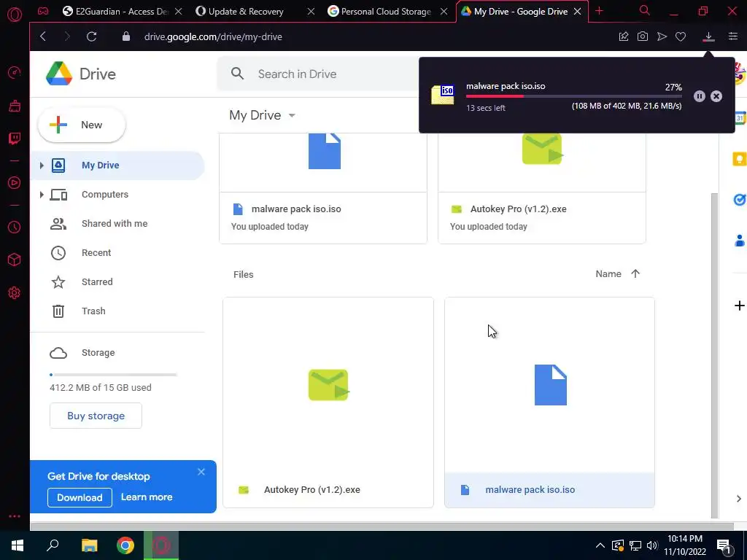Select malware pack iso.iso file card in Files

pos(549,402)
